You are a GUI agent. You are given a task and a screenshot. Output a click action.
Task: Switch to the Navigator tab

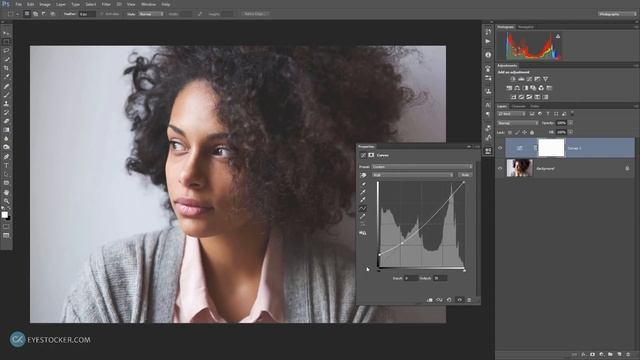pos(526,27)
